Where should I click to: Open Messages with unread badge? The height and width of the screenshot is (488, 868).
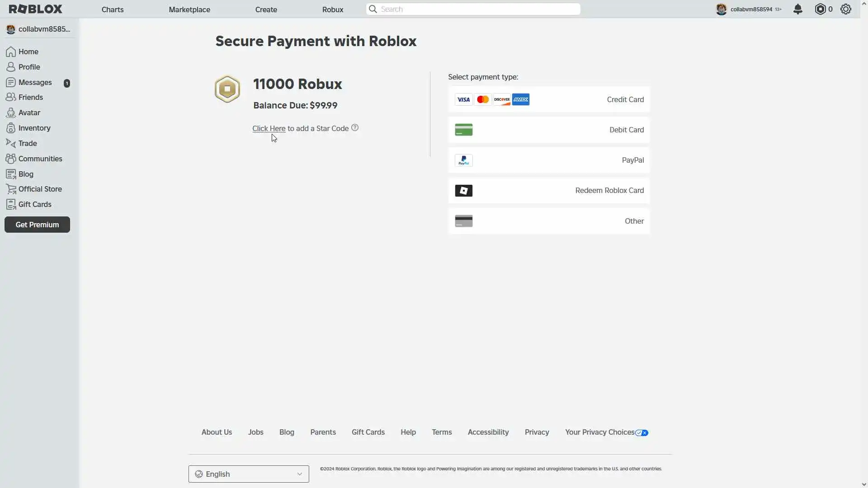coord(35,82)
